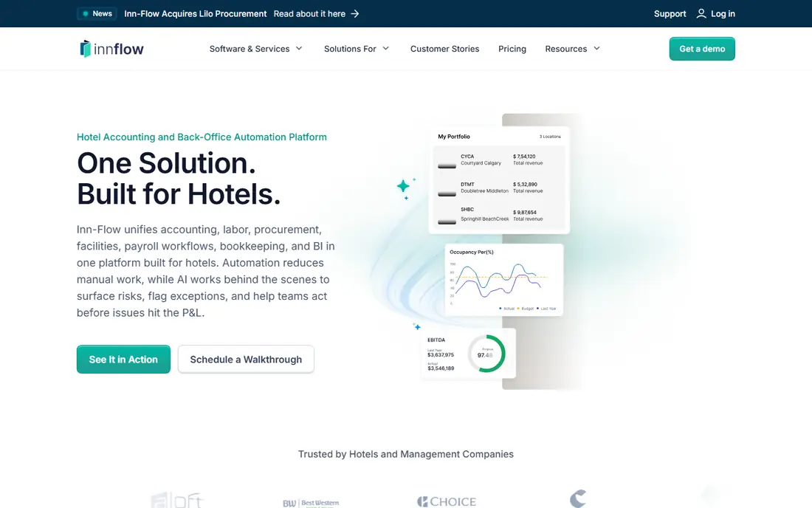Click the Aloft logo
812x508 pixels.
click(177, 500)
